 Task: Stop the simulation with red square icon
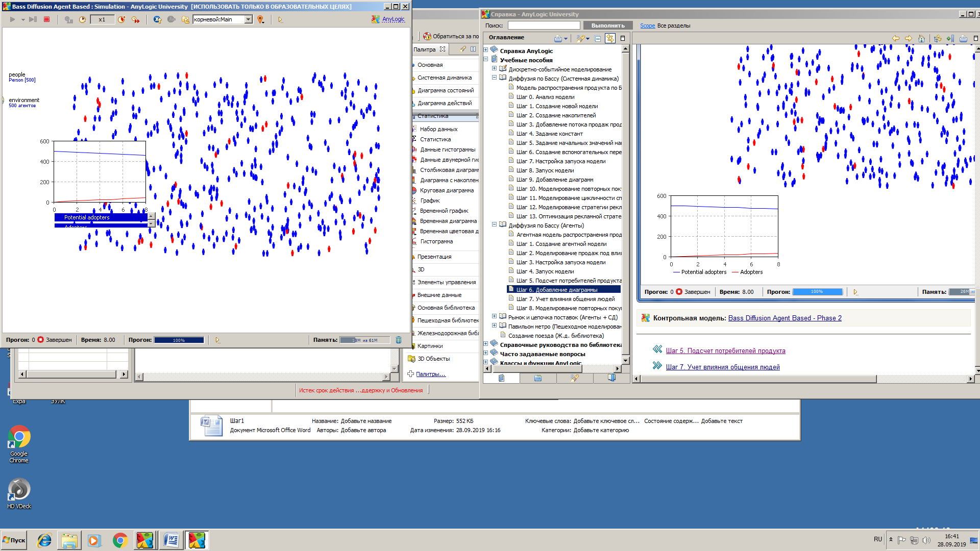tap(46, 19)
